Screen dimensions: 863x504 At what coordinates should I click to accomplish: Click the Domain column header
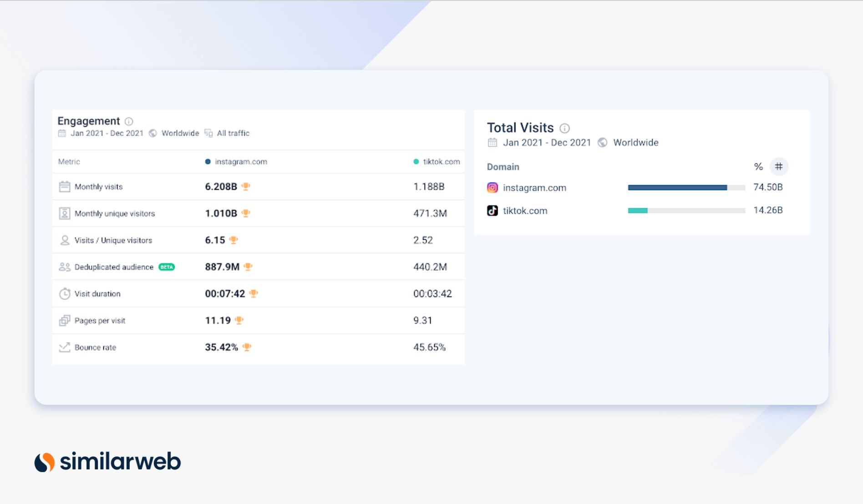coord(503,167)
